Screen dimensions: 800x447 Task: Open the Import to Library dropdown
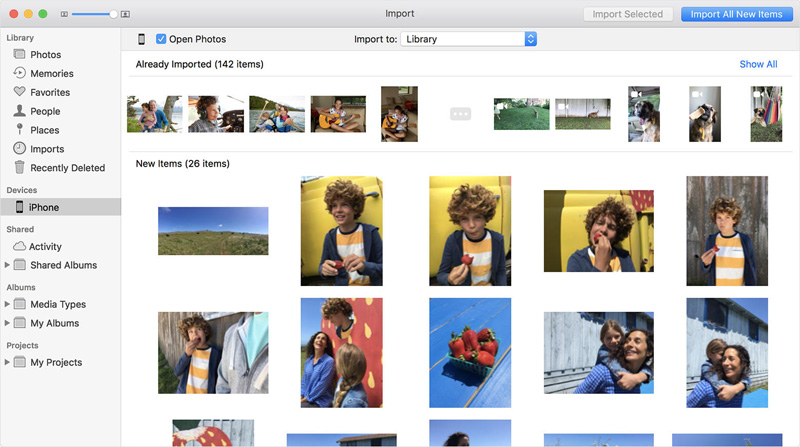(x=469, y=39)
